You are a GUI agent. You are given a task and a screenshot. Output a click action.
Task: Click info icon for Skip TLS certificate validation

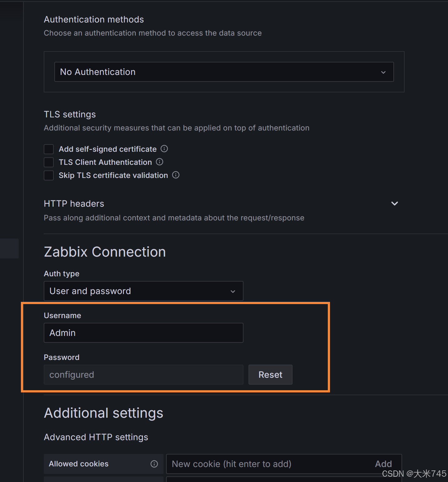(176, 175)
